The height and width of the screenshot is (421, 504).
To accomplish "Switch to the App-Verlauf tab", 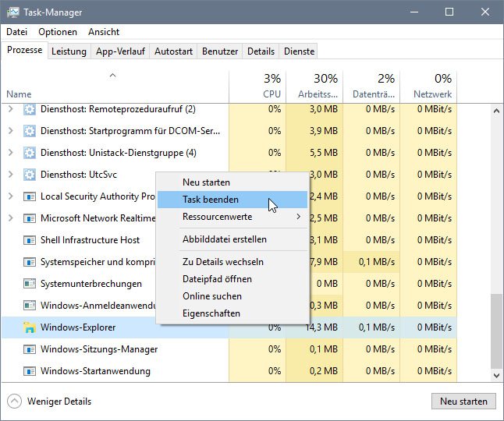I will tap(120, 51).
